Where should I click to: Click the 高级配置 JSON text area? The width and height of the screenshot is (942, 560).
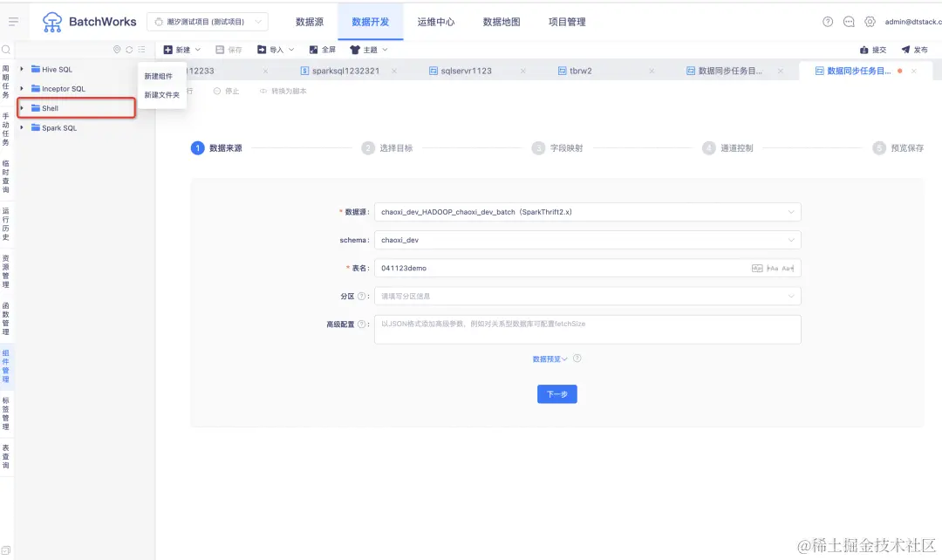click(588, 329)
